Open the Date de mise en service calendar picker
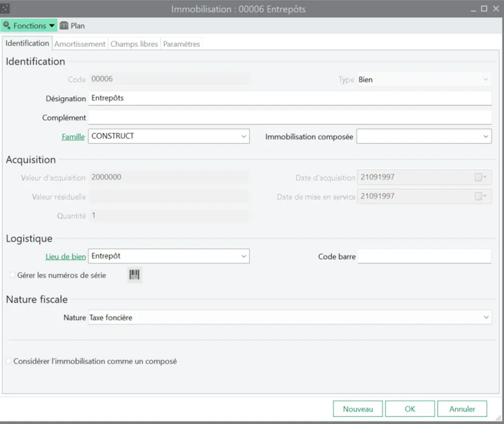Screen dimensions: 504x424 pyautogui.click(x=480, y=196)
